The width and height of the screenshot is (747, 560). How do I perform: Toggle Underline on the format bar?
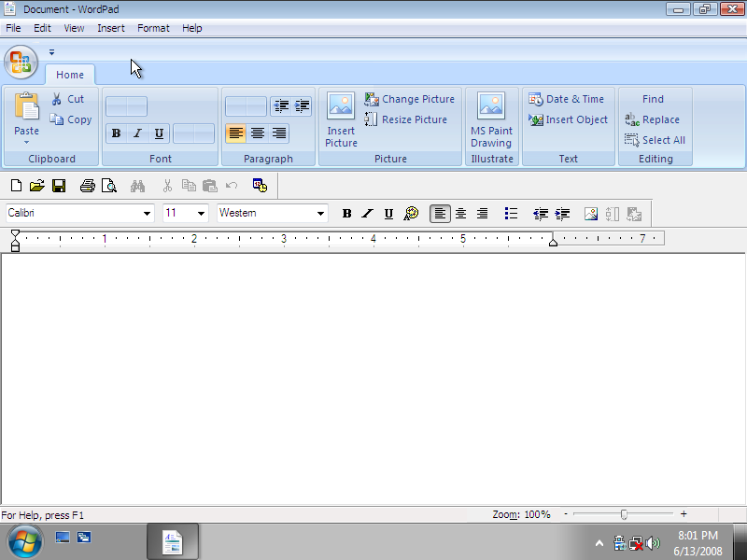pyautogui.click(x=388, y=214)
